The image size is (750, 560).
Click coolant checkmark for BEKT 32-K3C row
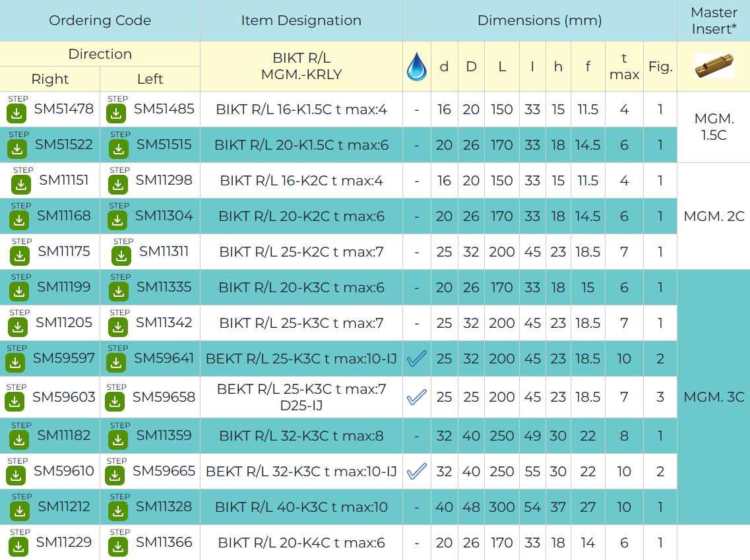416,472
